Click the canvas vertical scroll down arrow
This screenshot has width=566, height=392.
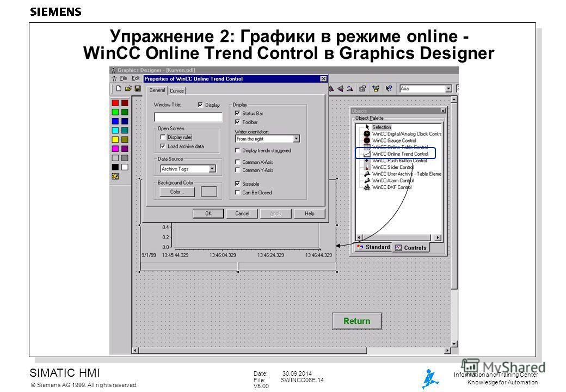tap(454, 344)
